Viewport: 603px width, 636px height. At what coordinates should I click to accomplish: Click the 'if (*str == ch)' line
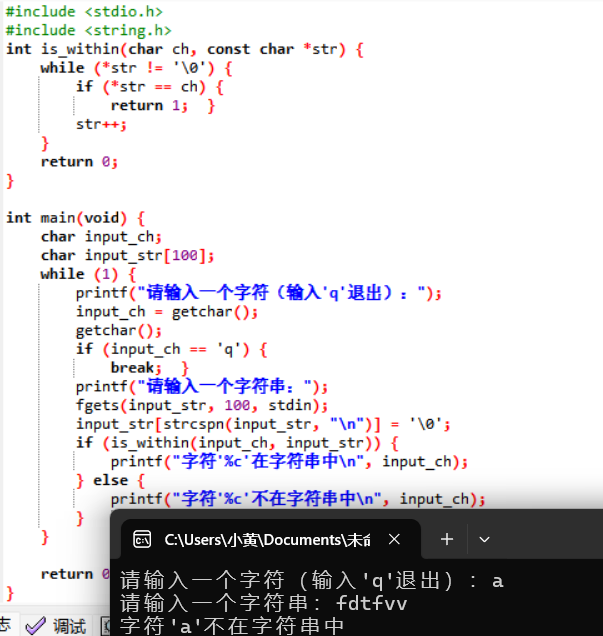point(150,87)
